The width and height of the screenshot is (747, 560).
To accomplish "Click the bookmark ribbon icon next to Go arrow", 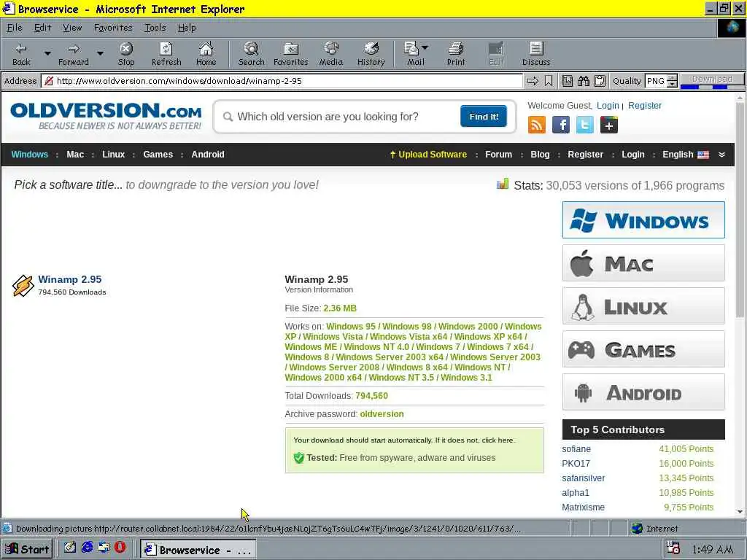I will pos(549,81).
